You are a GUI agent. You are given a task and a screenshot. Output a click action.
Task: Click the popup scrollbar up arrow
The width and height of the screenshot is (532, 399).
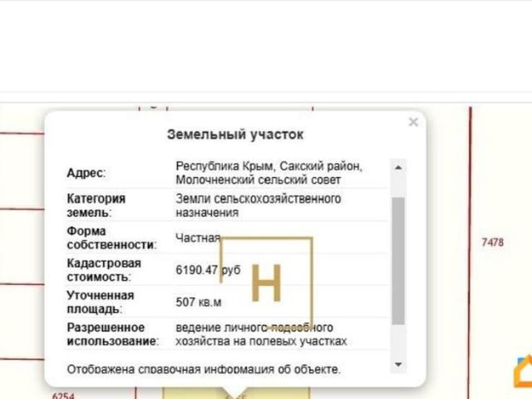pyautogui.click(x=398, y=167)
